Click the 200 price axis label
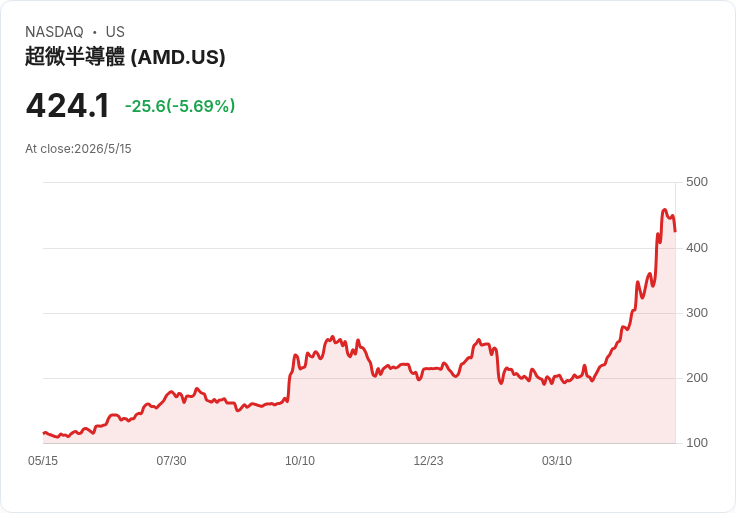 tap(697, 377)
